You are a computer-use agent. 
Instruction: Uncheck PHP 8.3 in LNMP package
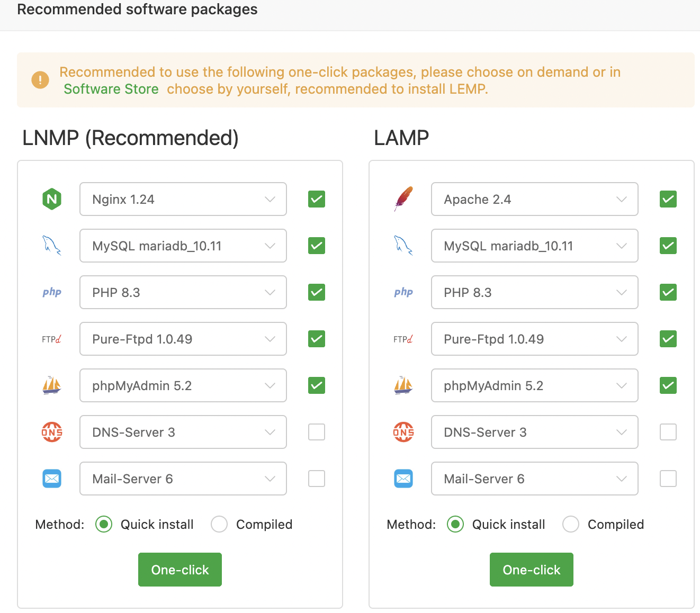[317, 292]
